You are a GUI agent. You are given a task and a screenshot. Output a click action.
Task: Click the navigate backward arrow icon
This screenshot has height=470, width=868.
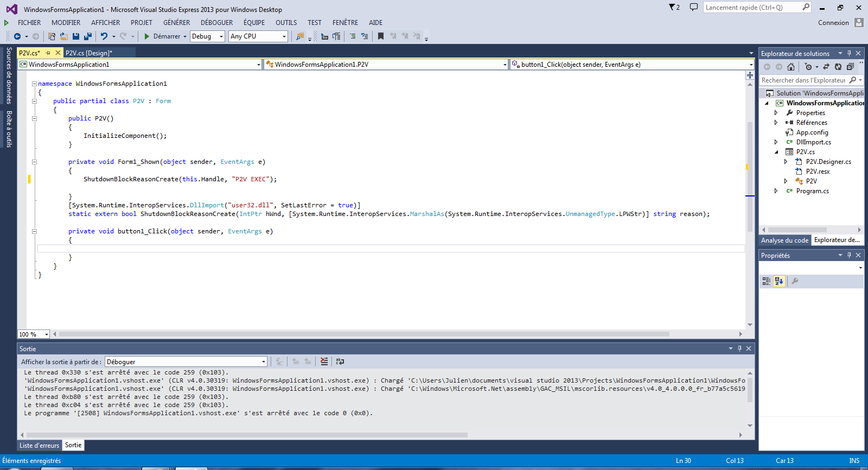pyautogui.click(x=17, y=36)
